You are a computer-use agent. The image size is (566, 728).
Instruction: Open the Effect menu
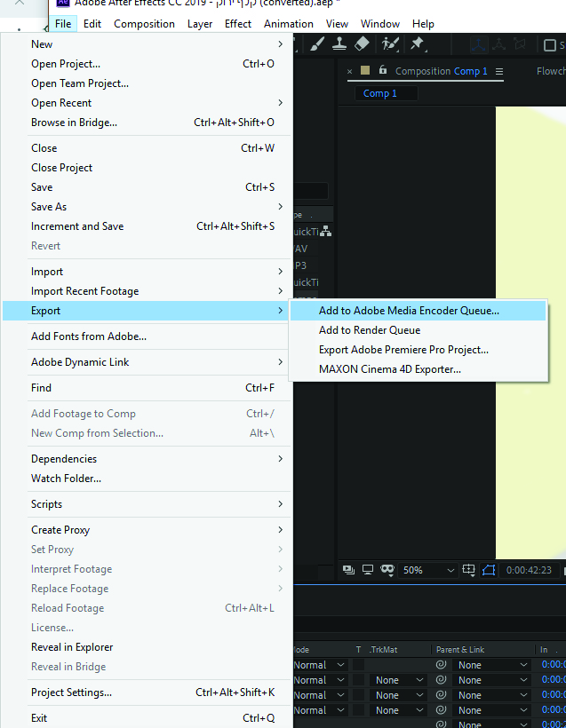[x=238, y=24]
